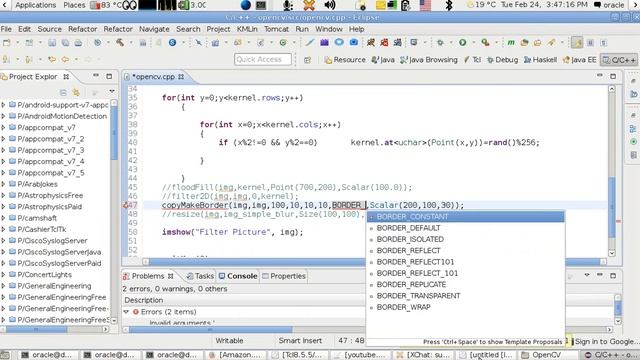
Task: Expand the P/CashierTclTk project
Action: click(x=3, y=229)
